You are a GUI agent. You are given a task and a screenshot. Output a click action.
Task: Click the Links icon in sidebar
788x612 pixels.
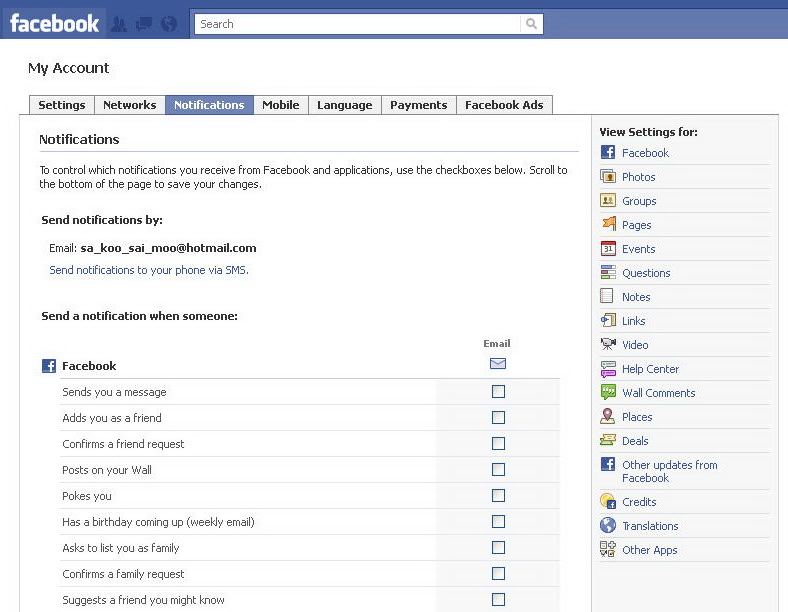coord(608,320)
